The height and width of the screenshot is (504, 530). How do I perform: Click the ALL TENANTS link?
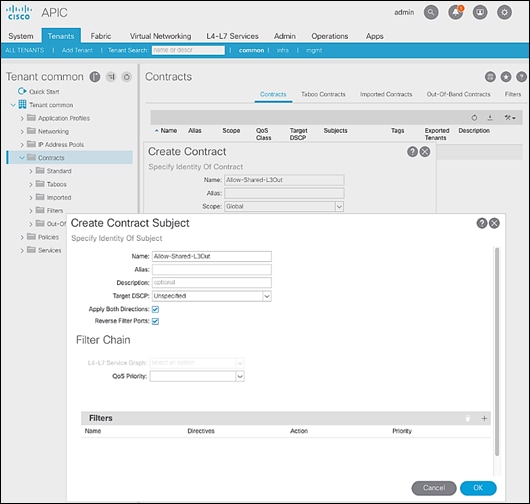pos(25,50)
